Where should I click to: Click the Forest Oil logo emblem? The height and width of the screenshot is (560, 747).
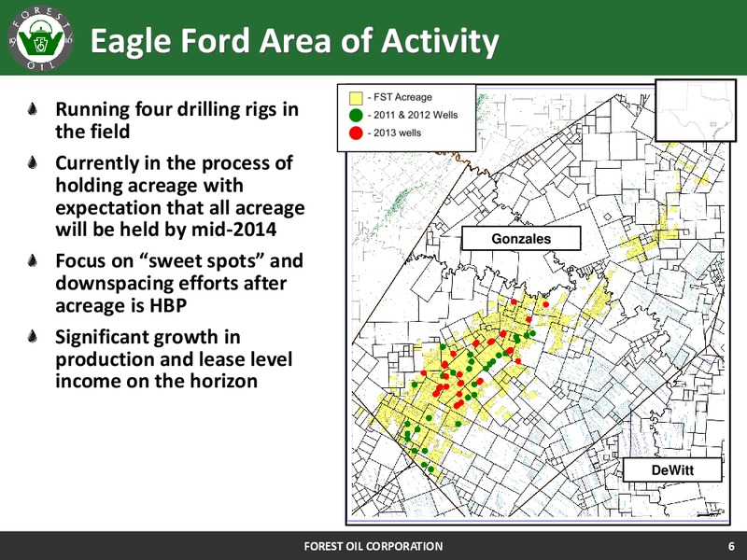pos(40,37)
